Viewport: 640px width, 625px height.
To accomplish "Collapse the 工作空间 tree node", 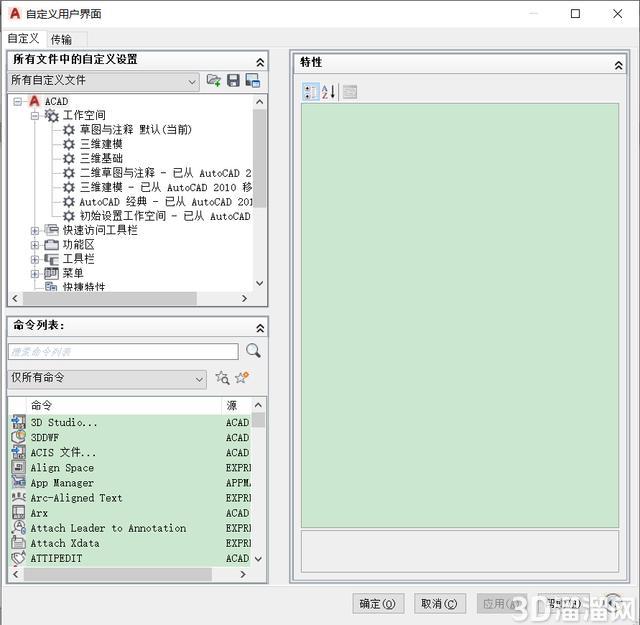I will (x=35, y=116).
